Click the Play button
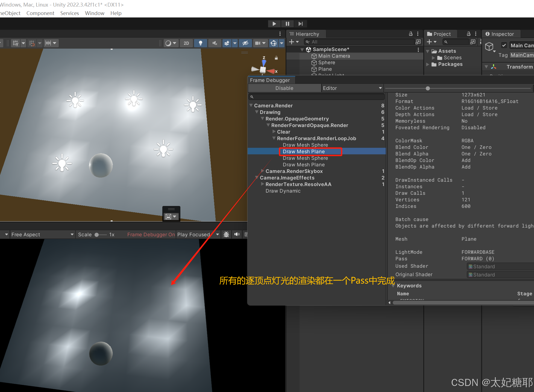 (274, 24)
